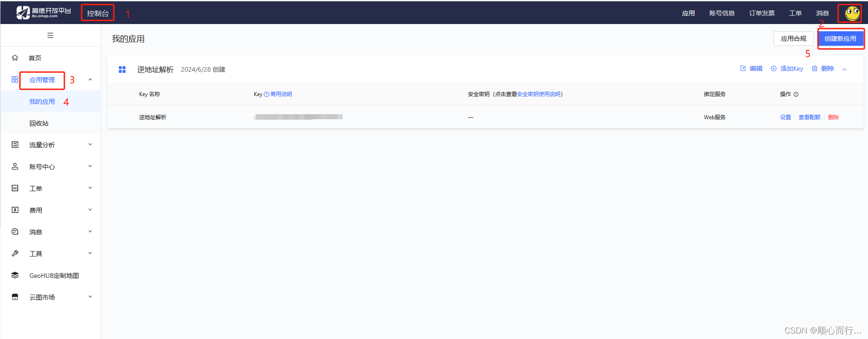The width and height of the screenshot is (868, 339).
Task: Expand the 流量分析 menu chevron
Action: tap(90, 145)
